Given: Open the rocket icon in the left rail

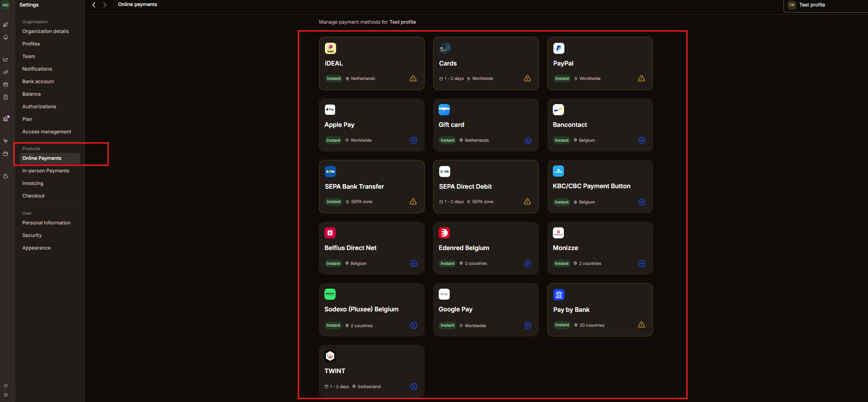Looking at the screenshot, I should (x=6, y=25).
